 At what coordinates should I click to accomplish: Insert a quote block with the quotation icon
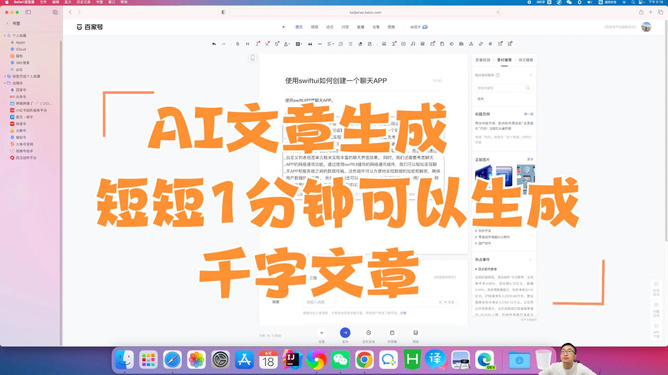310,44
